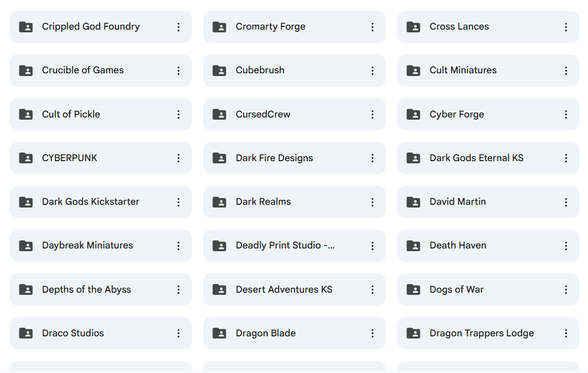
Task: Click the shared folder icon of Draco Studios
Action: (26, 333)
